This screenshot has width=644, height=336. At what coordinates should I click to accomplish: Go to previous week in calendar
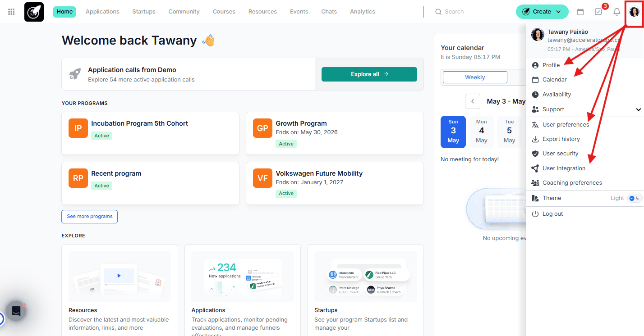pyautogui.click(x=473, y=101)
